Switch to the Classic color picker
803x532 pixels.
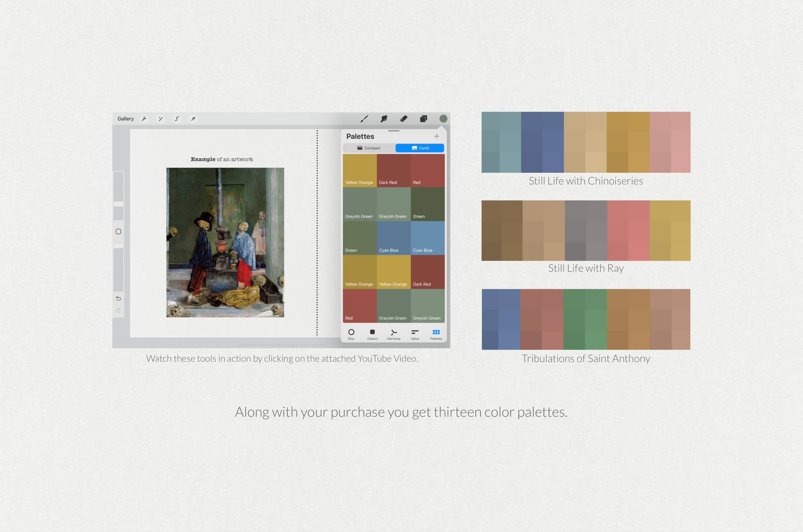click(372, 334)
